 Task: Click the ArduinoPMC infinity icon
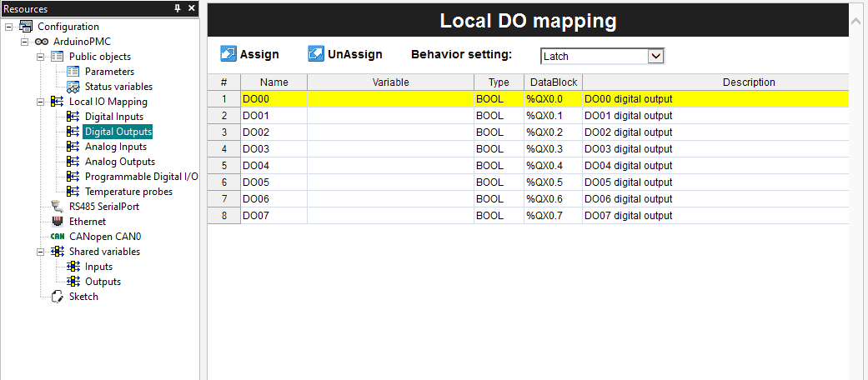point(42,42)
